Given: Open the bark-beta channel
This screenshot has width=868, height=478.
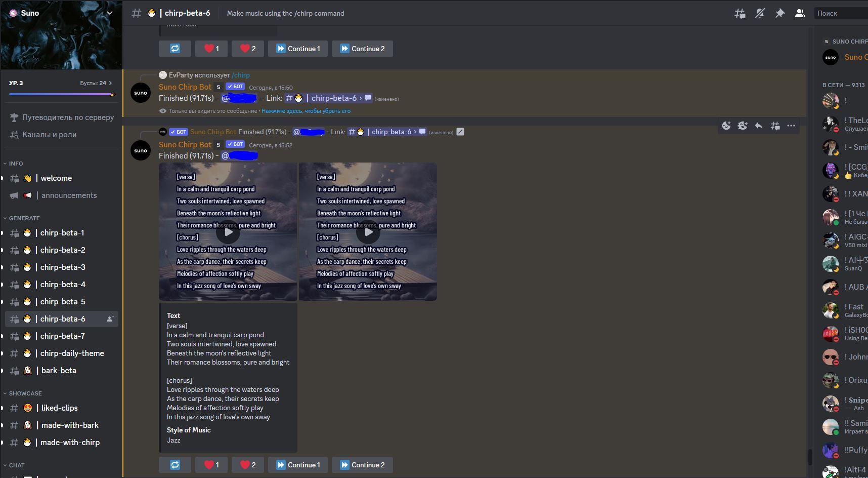Looking at the screenshot, I should click(x=62, y=371).
